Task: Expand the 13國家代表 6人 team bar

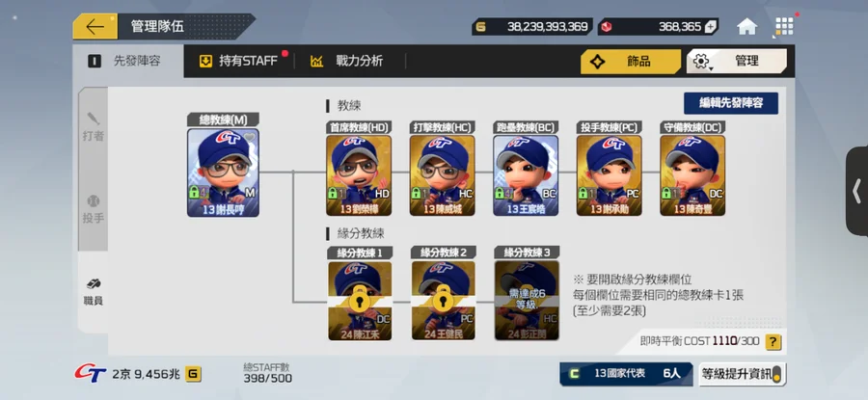Action: [626, 373]
